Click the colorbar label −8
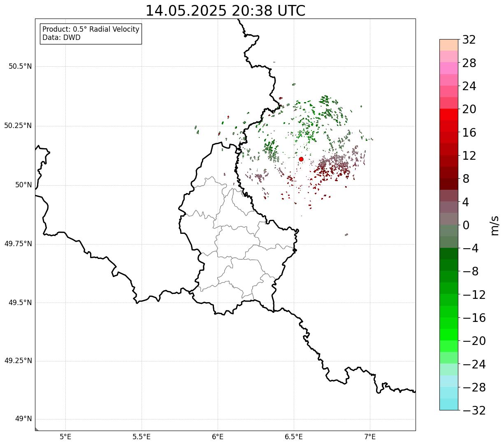 click(x=470, y=271)
